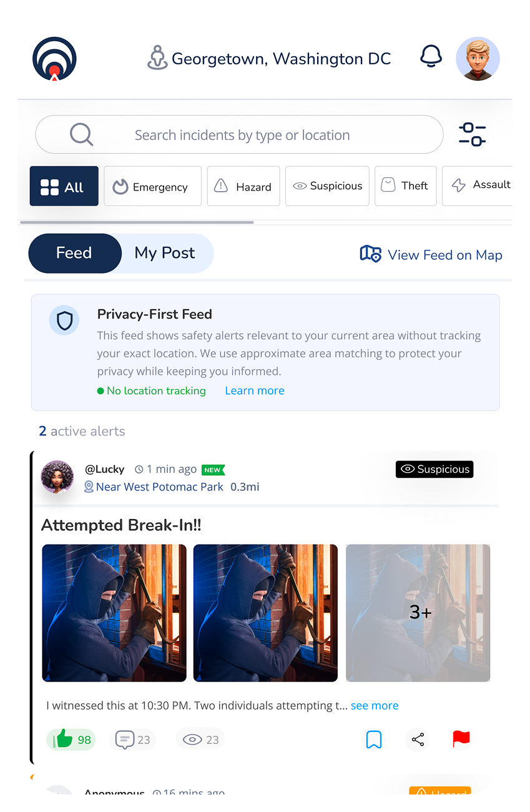Toggle to the Feed view
Image resolution: width=530 pixels, height=812 pixels.
[x=75, y=253]
